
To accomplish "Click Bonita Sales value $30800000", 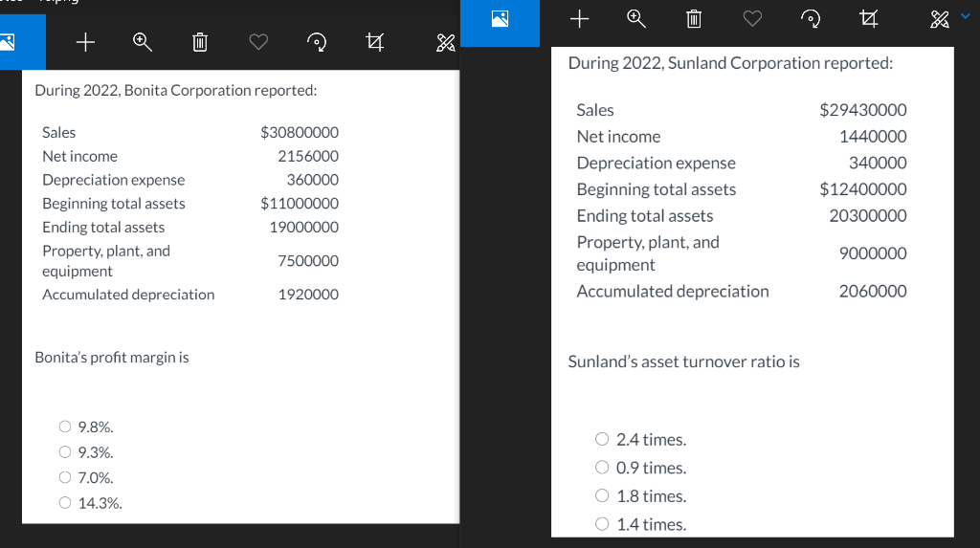I will point(300,133).
